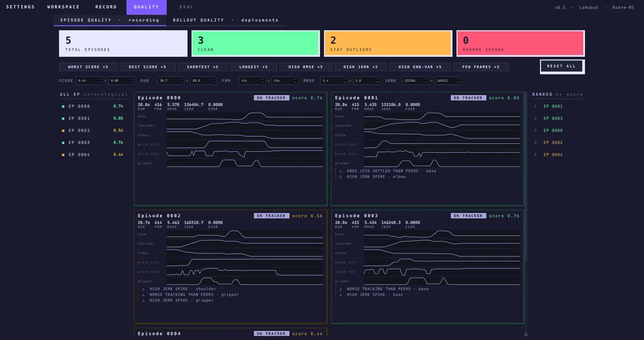Switch to Rollout Quality deployments sub-tab
This screenshot has width=644, height=340.
pos(226,20)
